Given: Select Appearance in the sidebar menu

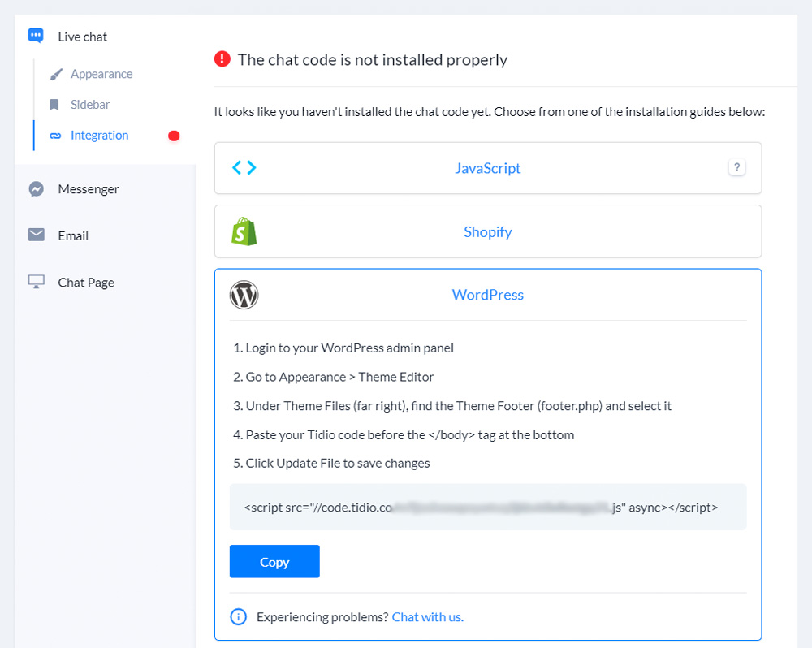Looking at the screenshot, I should coord(101,74).
